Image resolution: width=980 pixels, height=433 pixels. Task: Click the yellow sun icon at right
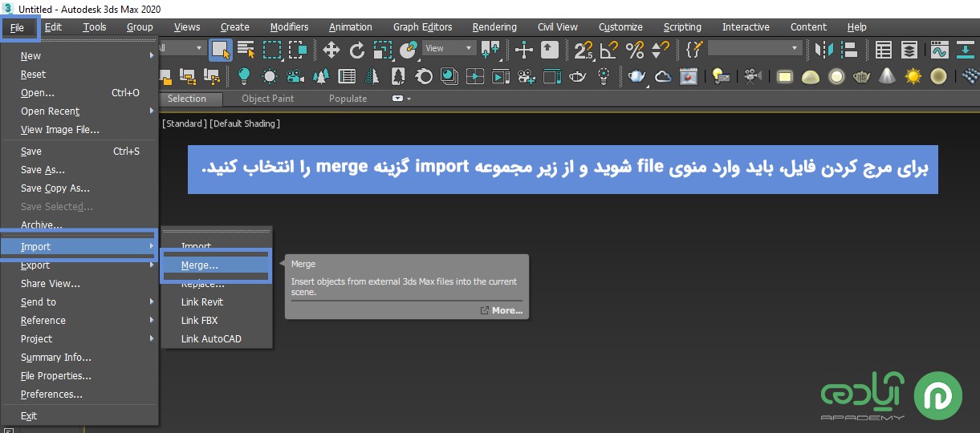coord(913,77)
